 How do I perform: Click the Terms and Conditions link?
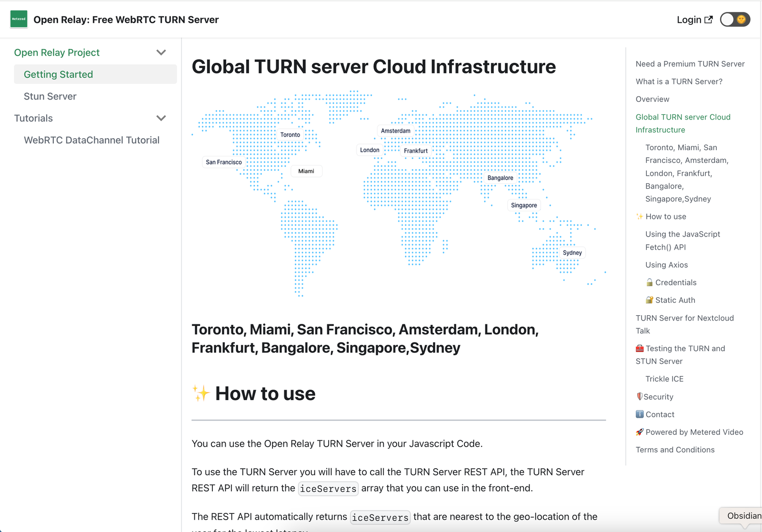pyautogui.click(x=675, y=449)
